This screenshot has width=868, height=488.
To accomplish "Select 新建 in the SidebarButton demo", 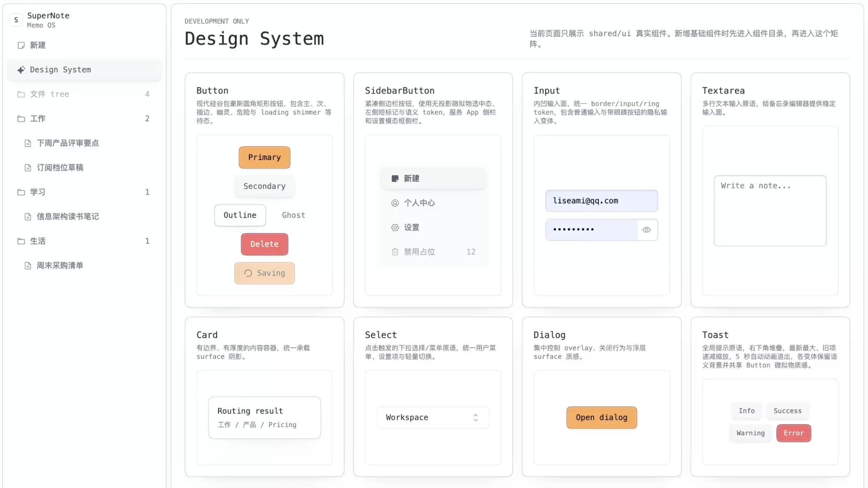I will 433,178.
